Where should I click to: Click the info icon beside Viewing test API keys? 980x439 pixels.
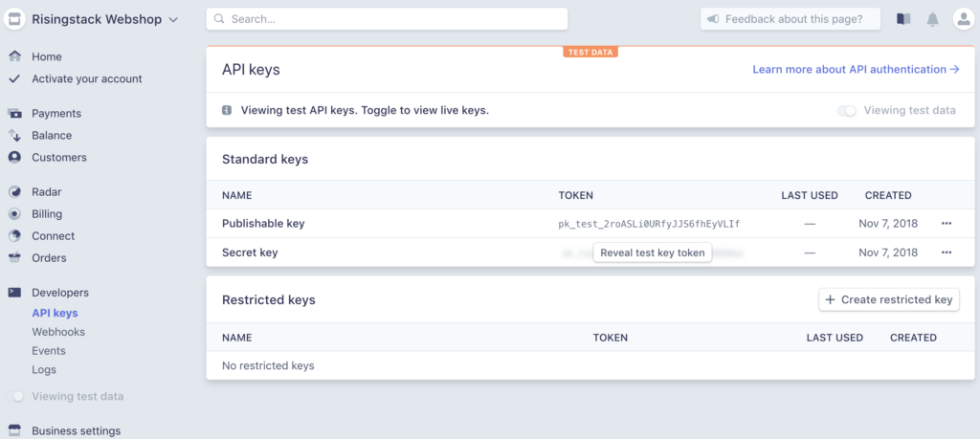tap(227, 111)
